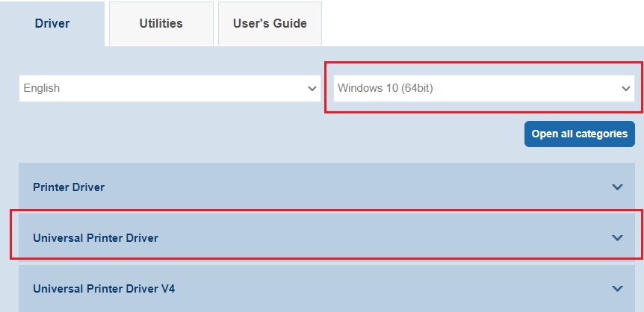The width and height of the screenshot is (644, 312).
Task: Switch to the Utilities tab
Action: pyautogui.click(x=161, y=23)
